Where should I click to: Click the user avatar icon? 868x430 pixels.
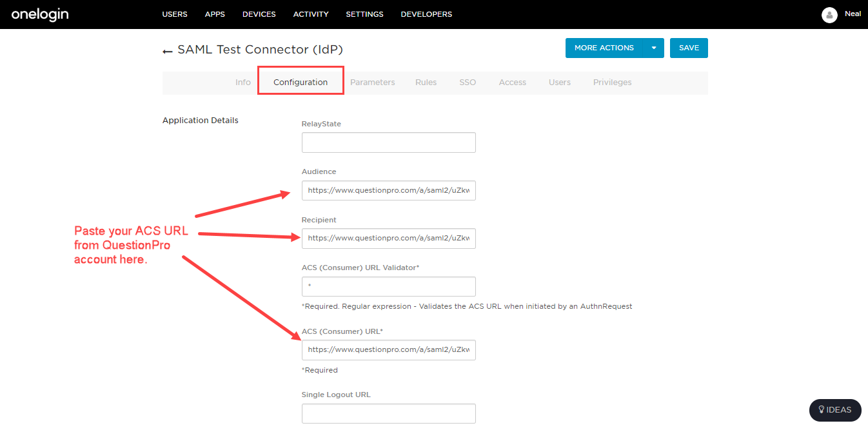coord(829,15)
